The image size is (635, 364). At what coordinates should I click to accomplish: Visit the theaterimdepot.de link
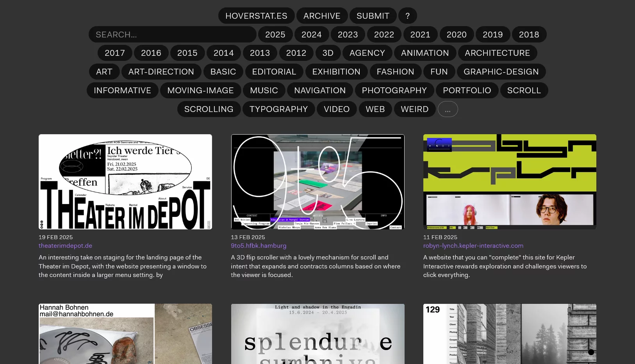65,246
